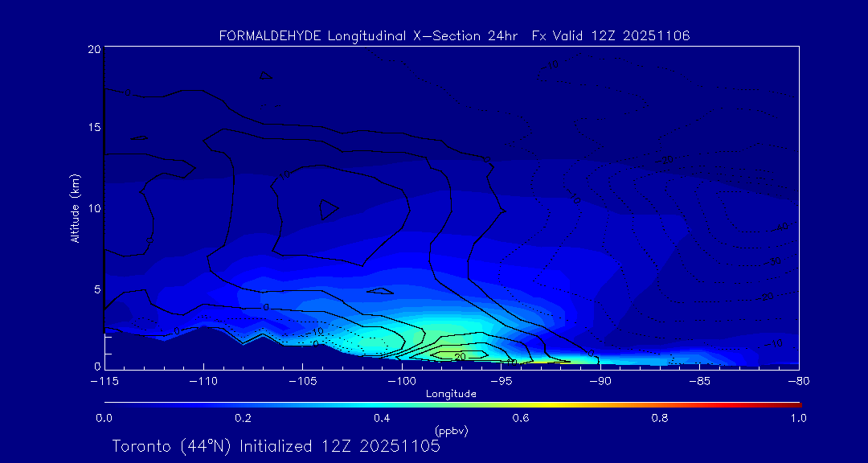
Task: Click the 5 km altitude tick label
Action: 96,289
